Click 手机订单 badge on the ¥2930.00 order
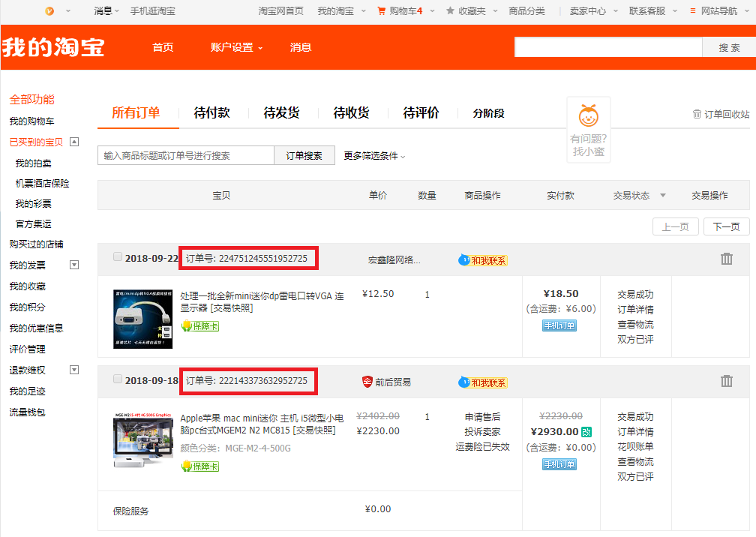The width and height of the screenshot is (756, 537). [559, 465]
